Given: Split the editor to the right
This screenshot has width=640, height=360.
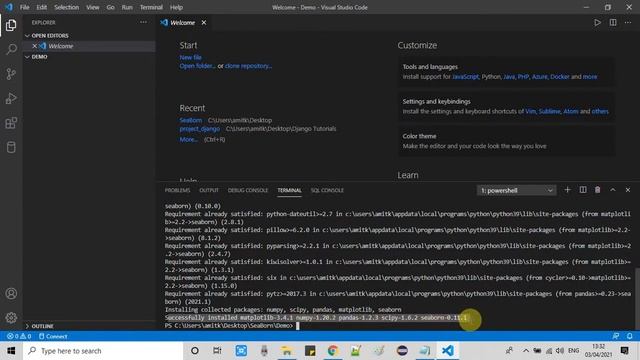Looking at the screenshot, I should 613,22.
